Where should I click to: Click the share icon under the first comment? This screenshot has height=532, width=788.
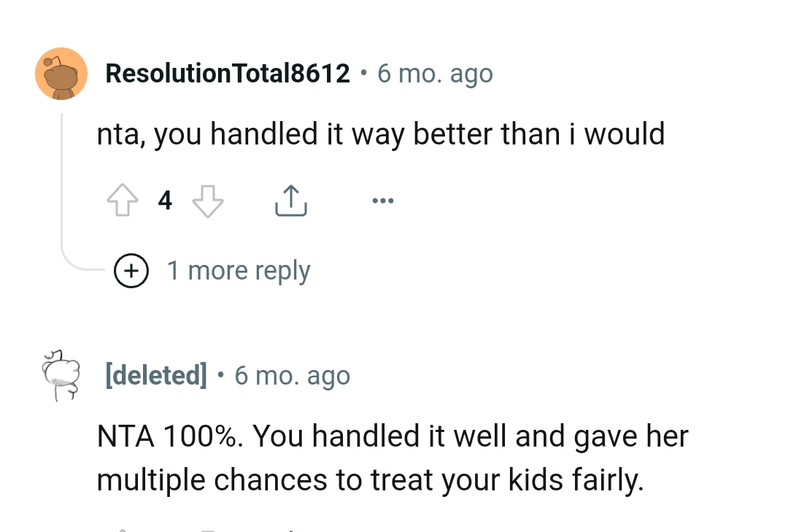click(290, 200)
